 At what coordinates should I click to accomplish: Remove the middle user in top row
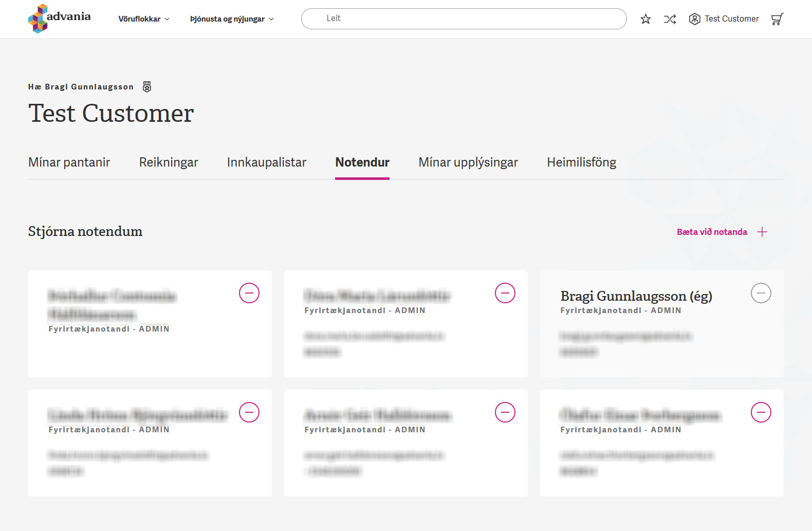point(505,293)
